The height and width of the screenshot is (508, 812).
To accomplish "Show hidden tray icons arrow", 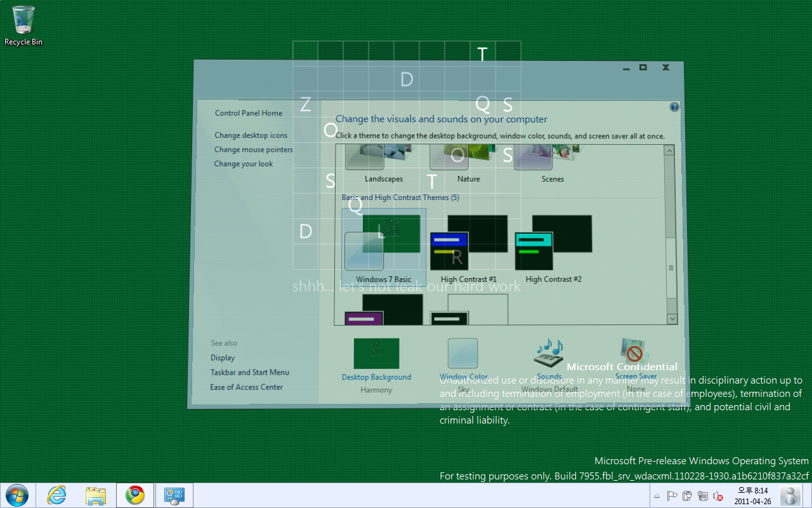I will pyautogui.click(x=657, y=497).
